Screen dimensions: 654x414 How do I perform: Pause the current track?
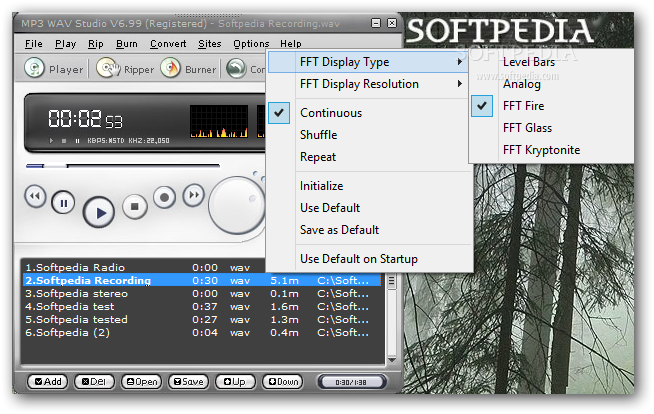tap(63, 203)
